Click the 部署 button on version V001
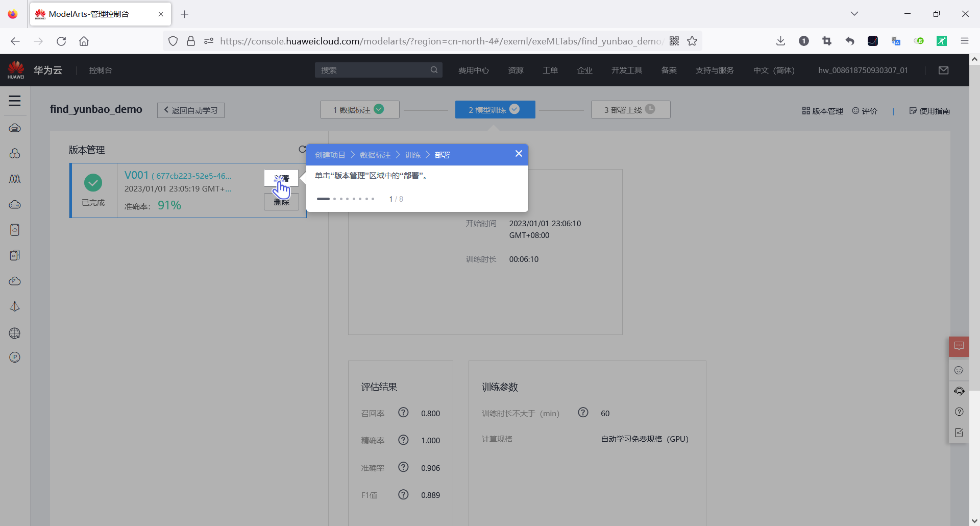980x526 pixels. point(281,178)
